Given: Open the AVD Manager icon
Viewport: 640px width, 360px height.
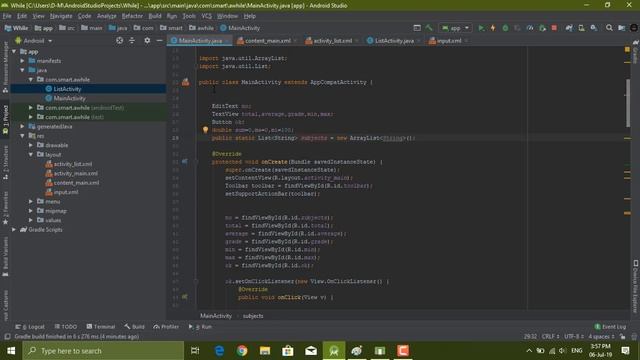Looking at the screenshot, I should coord(581,28).
